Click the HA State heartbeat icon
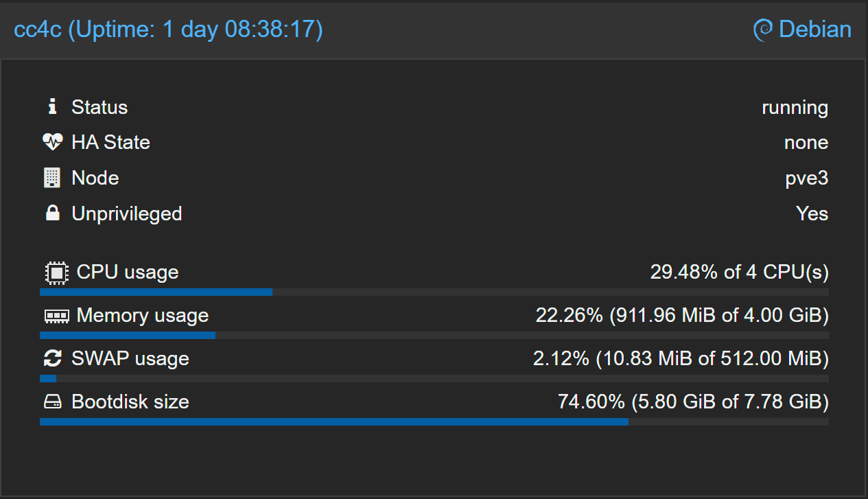Viewport: 868px width, 499px height. click(x=53, y=142)
